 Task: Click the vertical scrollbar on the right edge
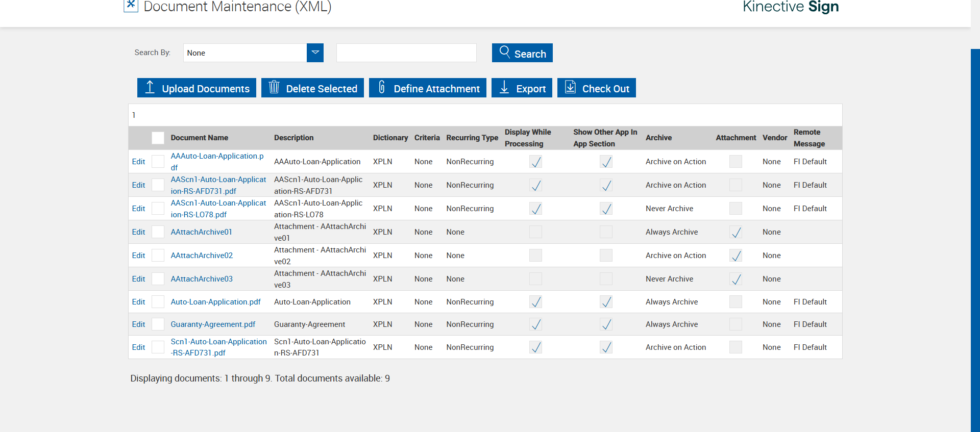click(975, 240)
